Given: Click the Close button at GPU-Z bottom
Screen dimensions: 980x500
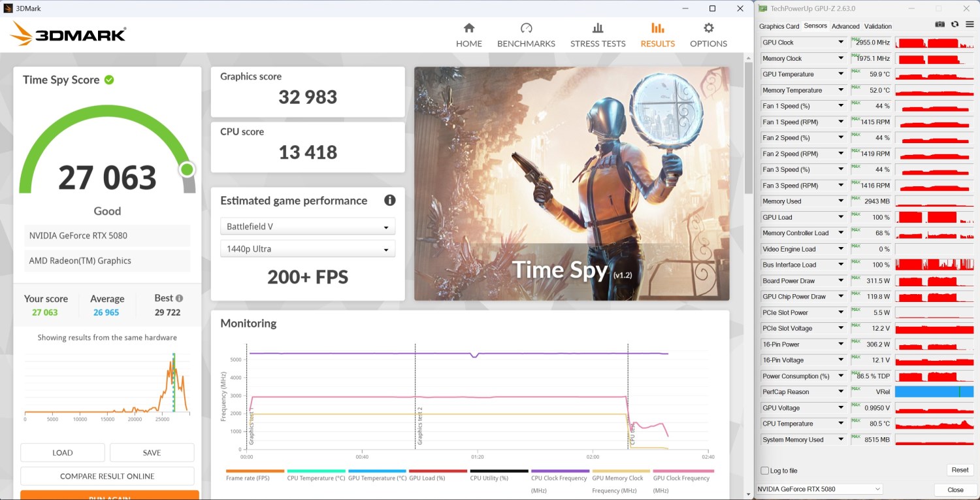Looking at the screenshot, I should 955,490.
